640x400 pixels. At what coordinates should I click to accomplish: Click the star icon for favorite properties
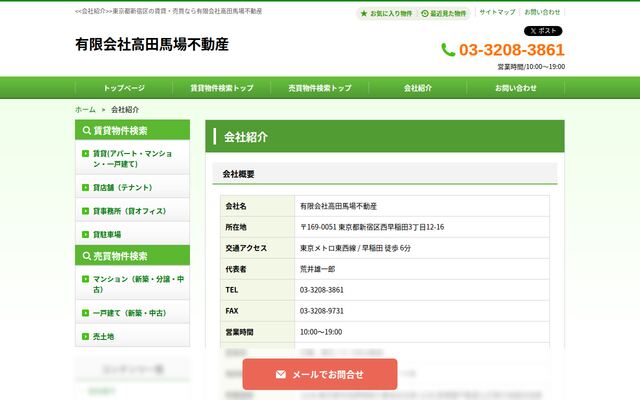coord(364,13)
